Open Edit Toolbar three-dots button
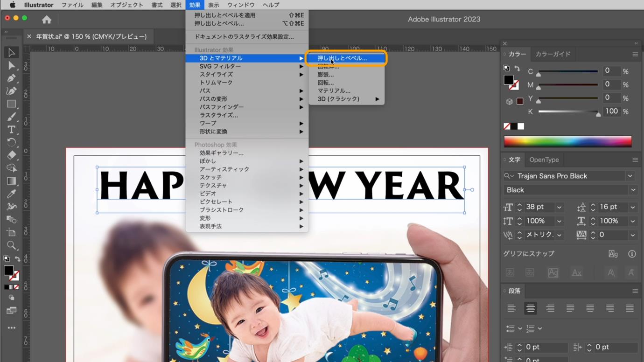This screenshot has height=362, width=644. [11, 328]
